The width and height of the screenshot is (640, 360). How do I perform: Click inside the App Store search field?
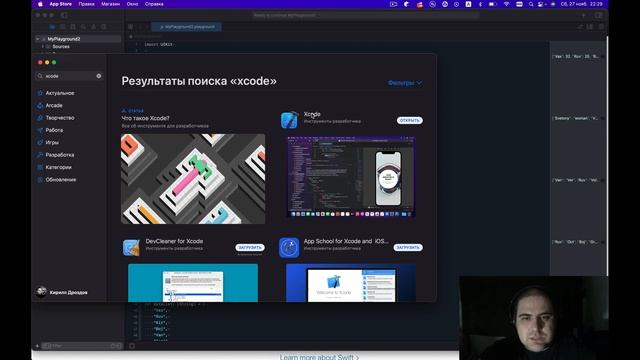(69, 76)
